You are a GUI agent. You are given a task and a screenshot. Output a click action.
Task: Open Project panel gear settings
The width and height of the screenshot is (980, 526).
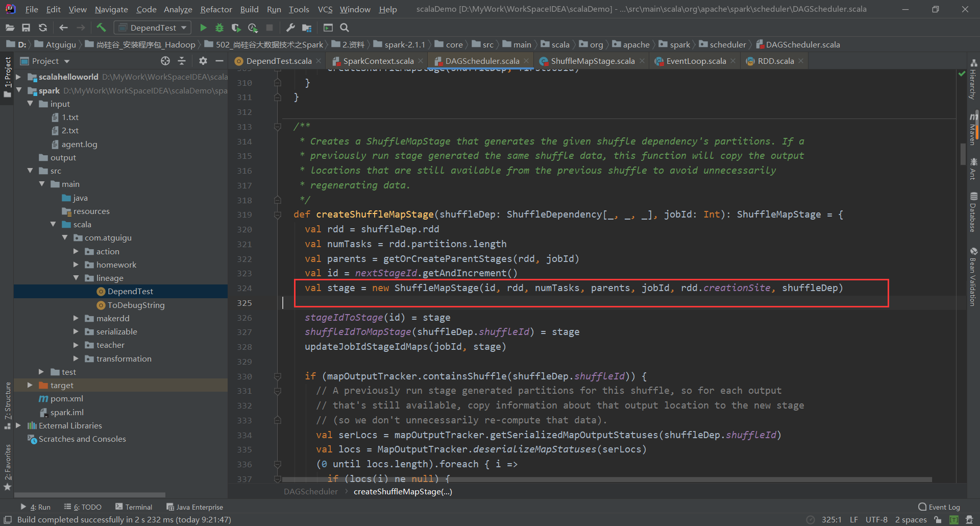(x=203, y=61)
